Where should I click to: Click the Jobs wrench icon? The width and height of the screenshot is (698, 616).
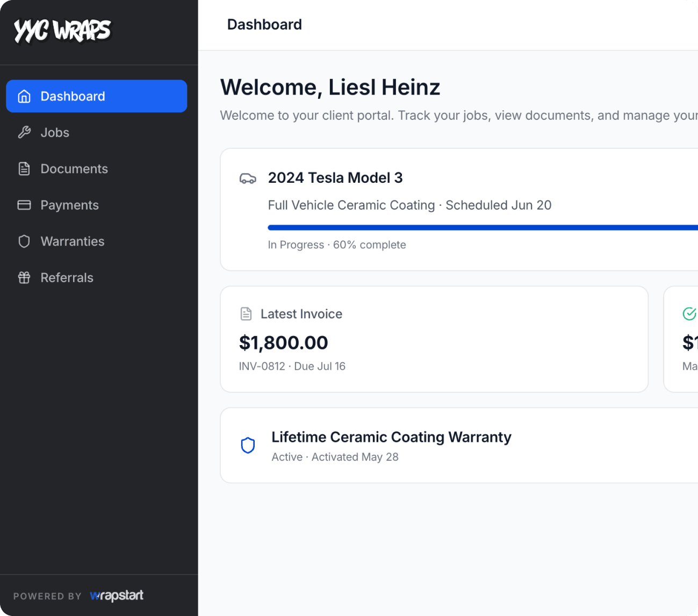click(24, 132)
